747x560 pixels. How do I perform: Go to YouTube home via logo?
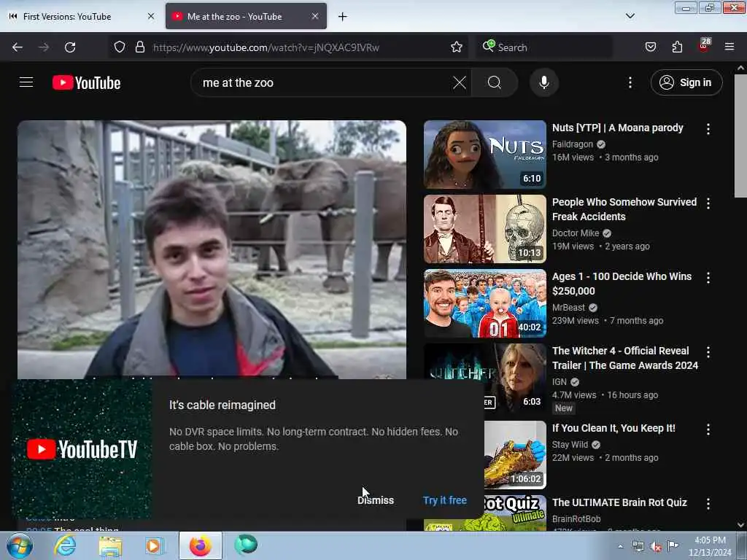tap(86, 82)
